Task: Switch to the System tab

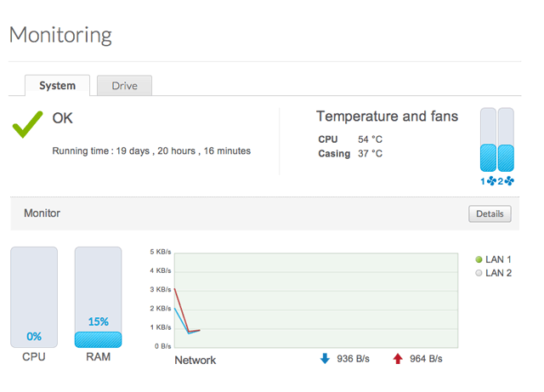Action: coord(58,85)
